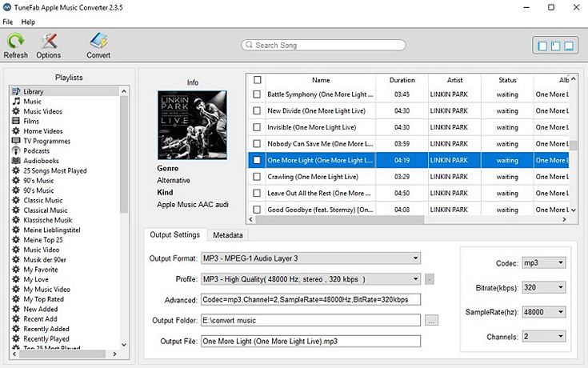Switch to the Metadata tab
The width and height of the screenshot is (588, 368).
tap(228, 235)
